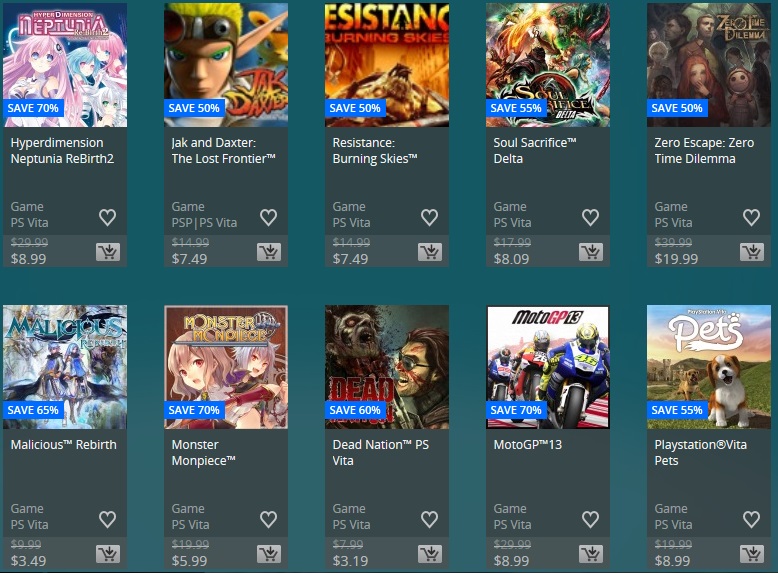Screen dimensions: 778x573
Task: Add PlayStation Vita Pets to cart
Action: (x=752, y=554)
